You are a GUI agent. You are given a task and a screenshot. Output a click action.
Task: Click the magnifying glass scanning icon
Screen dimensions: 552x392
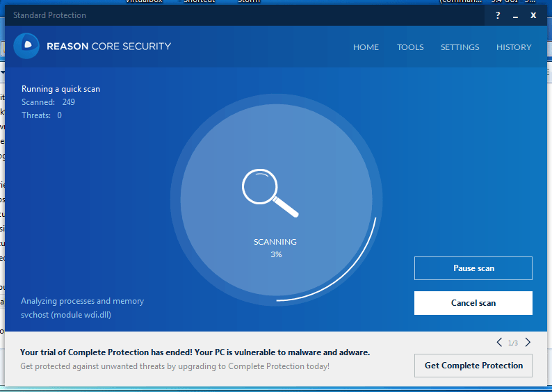pyautogui.click(x=270, y=193)
